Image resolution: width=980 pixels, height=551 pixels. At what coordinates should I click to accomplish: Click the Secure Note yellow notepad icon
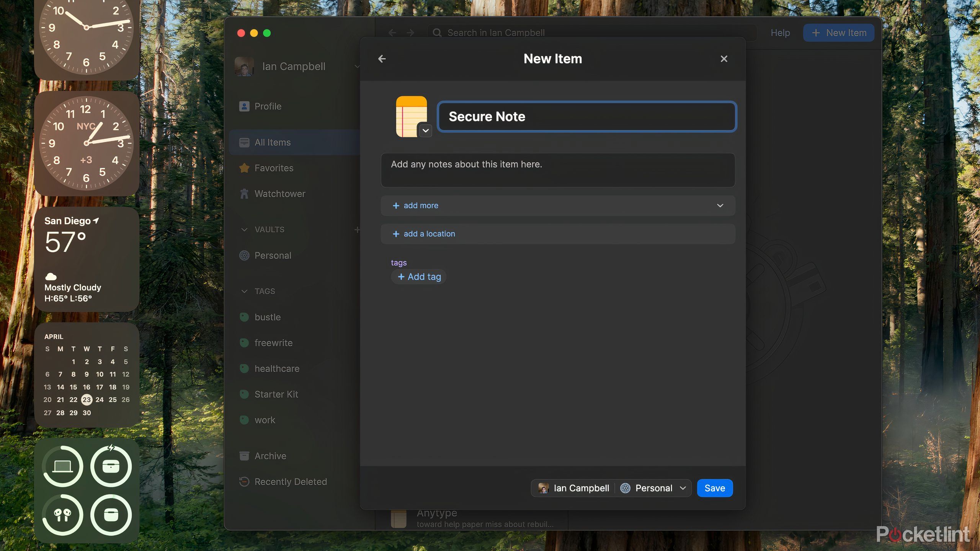411,116
